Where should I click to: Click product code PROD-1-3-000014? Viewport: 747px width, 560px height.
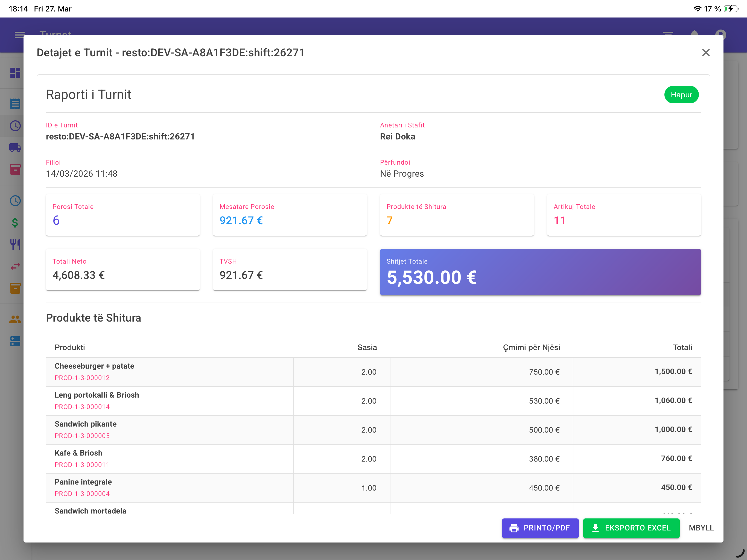click(82, 407)
